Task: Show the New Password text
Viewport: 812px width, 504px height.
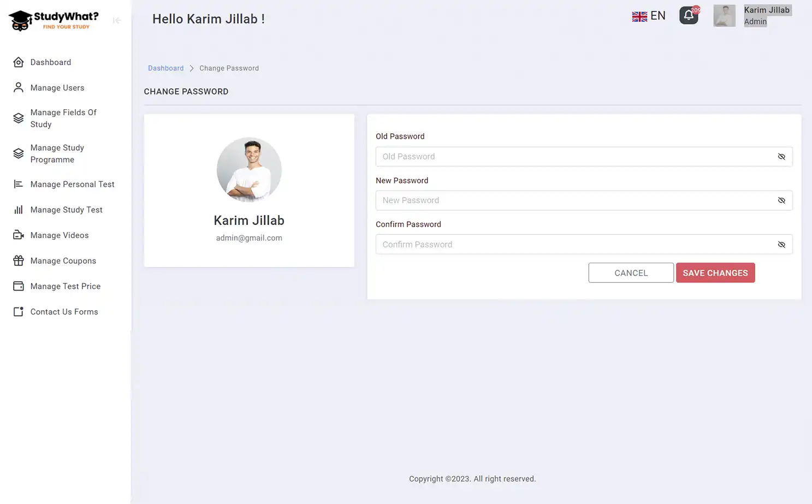Action: [x=781, y=200]
